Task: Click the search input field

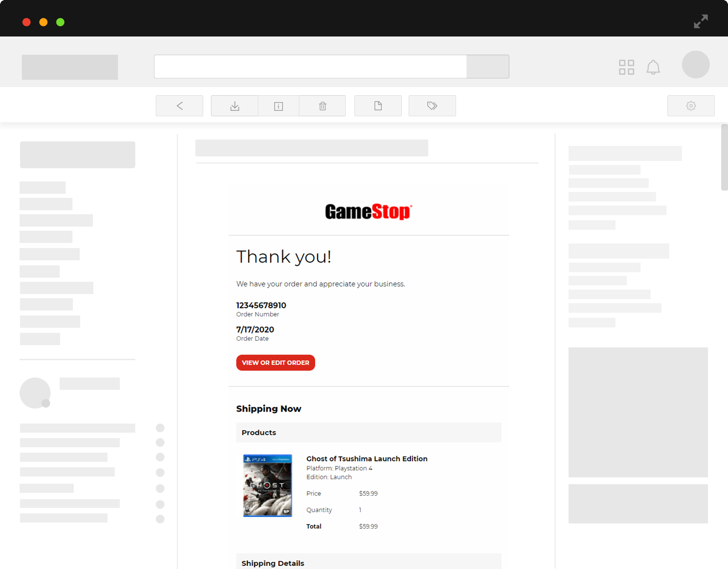Action: pos(310,67)
